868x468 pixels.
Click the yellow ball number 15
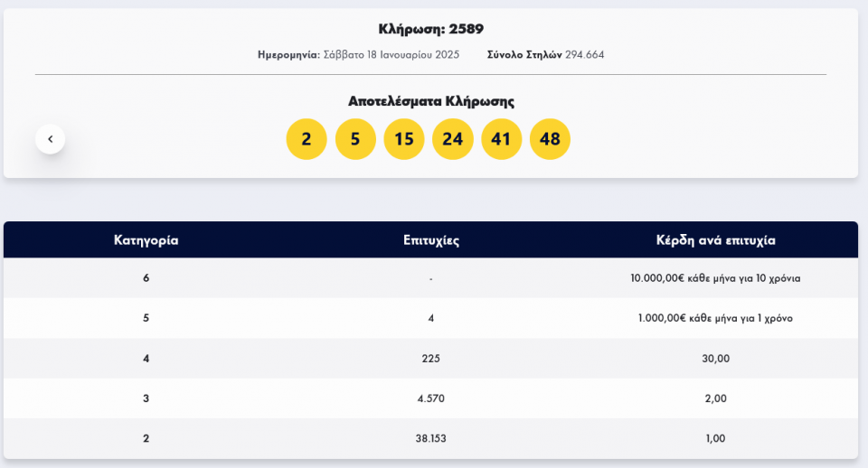click(404, 139)
